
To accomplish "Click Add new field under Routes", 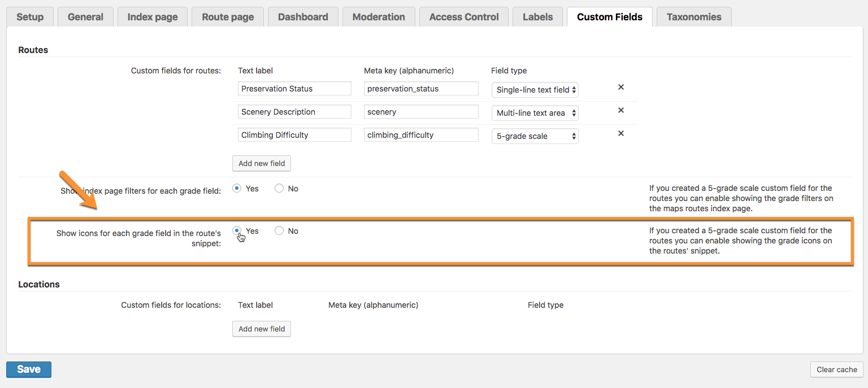I will 261,163.
